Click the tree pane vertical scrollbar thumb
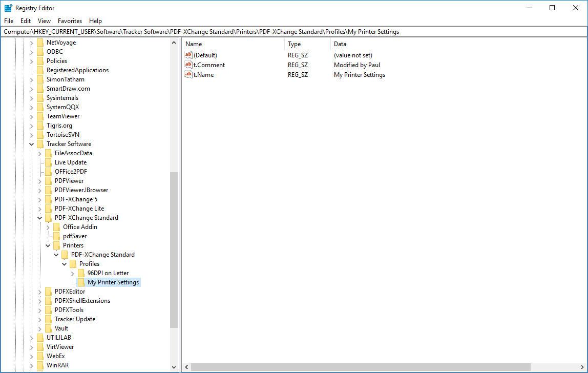 174,250
